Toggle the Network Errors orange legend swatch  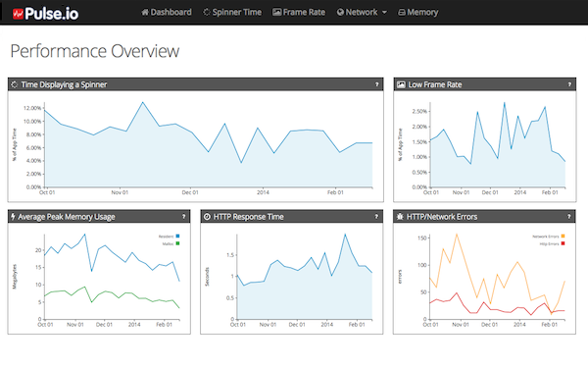563,237
